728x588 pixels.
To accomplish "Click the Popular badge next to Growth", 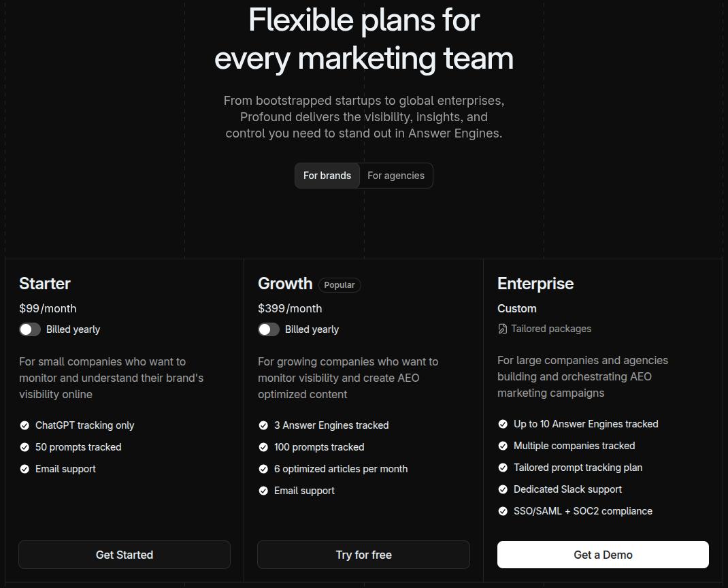I will [x=340, y=285].
